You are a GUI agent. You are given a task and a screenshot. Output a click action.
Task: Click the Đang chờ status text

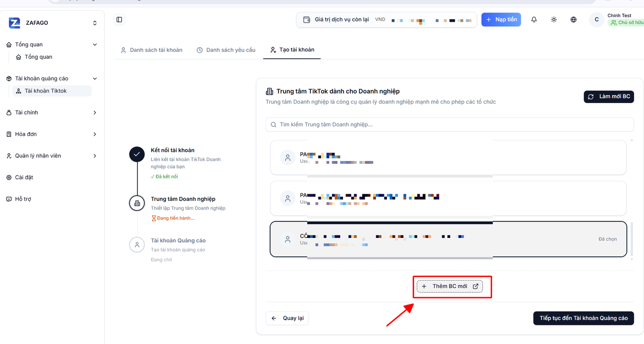pyautogui.click(x=162, y=260)
